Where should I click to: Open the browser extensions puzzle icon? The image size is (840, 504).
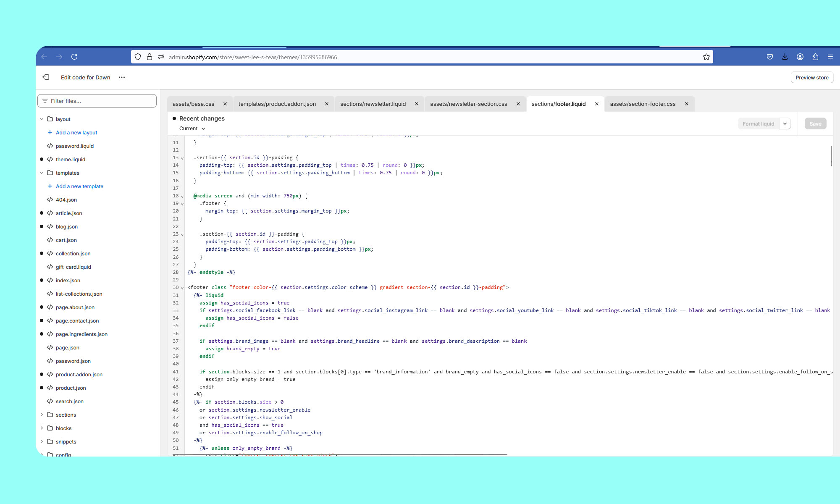click(815, 57)
